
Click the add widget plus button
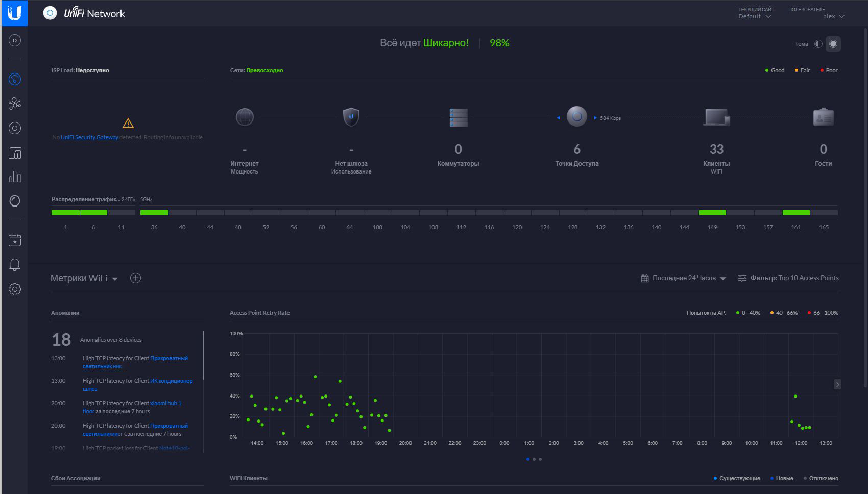click(x=135, y=278)
